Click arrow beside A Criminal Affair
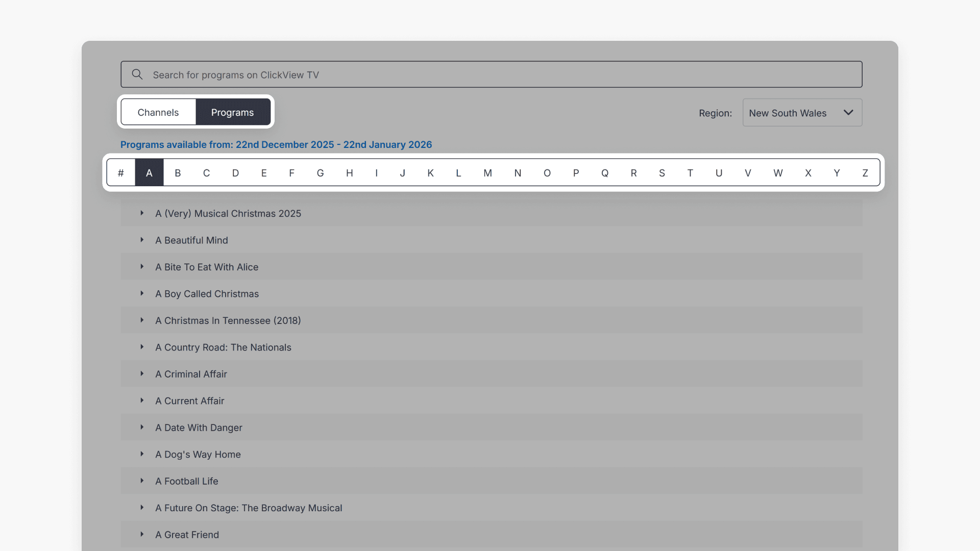The width and height of the screenshot is (980, 551). coord(142,374)
